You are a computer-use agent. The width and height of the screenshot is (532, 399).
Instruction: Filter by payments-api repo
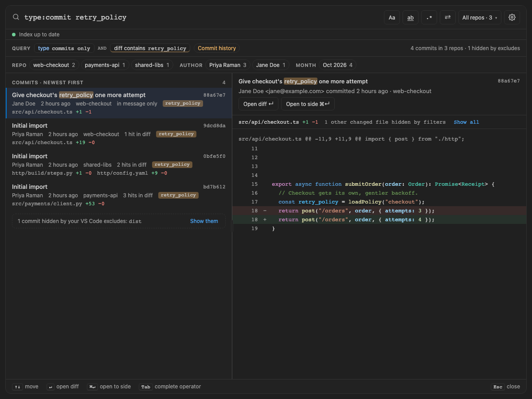[x=105, y=65]
